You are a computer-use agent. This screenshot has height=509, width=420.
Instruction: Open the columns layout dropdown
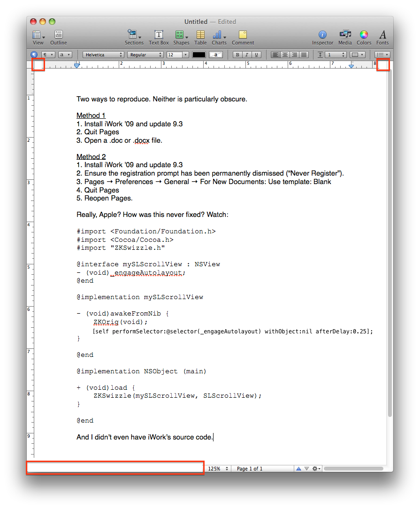pos(358,55)
